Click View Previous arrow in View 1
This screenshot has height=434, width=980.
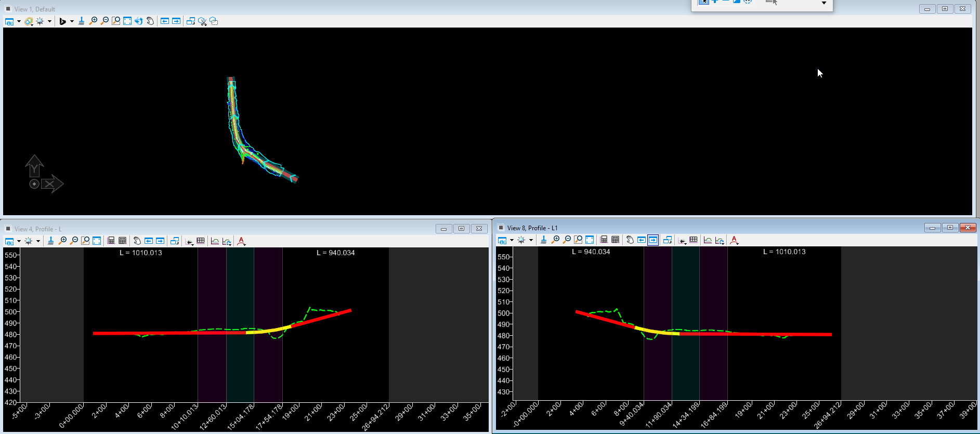coord(165,21)
